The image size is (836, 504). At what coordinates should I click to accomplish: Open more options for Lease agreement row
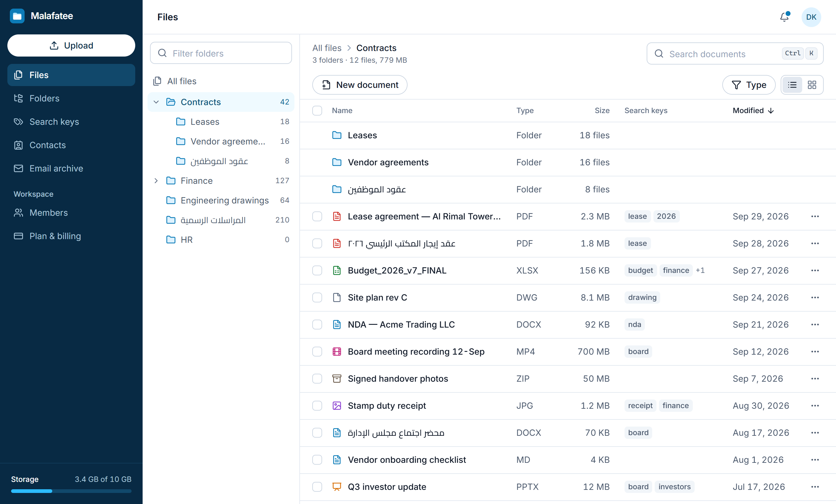[814, 216]
